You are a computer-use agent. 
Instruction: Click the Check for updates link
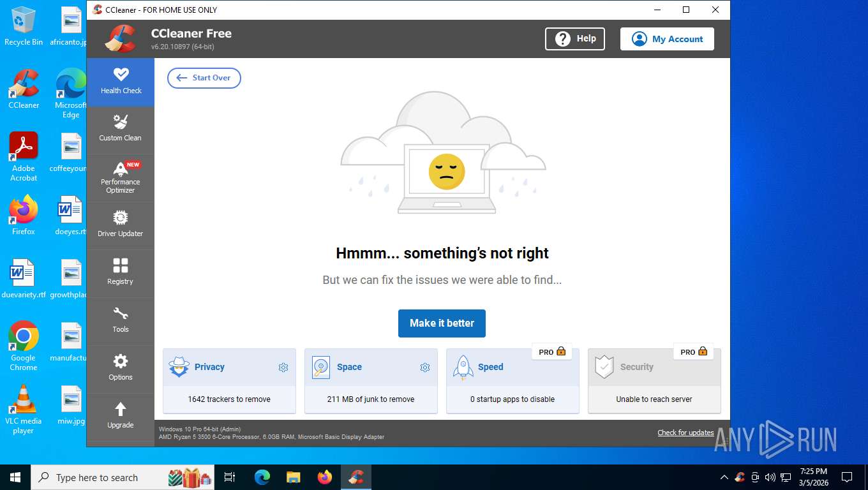coord(685,433)
